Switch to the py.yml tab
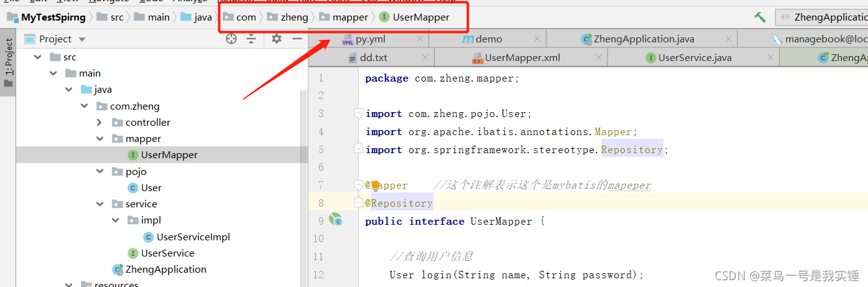 pyautogui.click(x=370, y=39)
